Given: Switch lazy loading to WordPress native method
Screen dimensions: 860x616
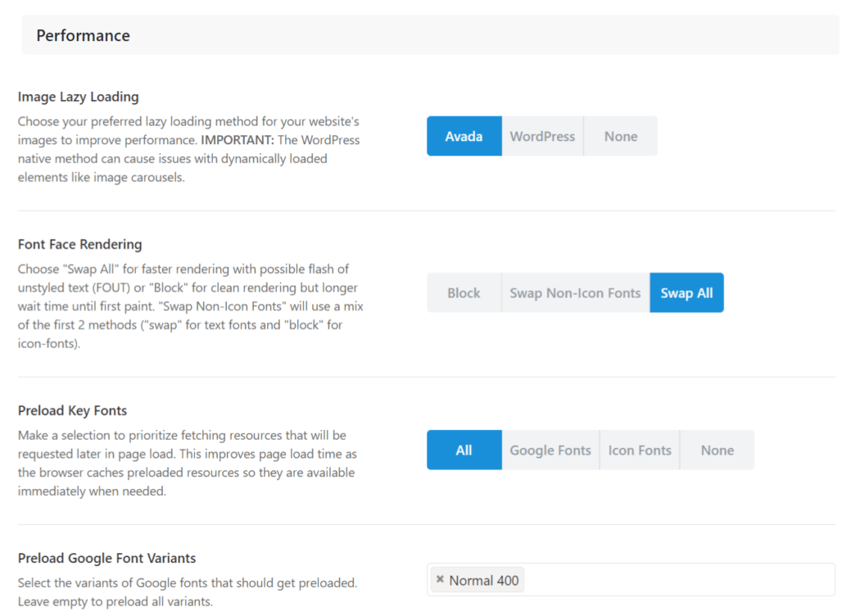Looking at the screenshot, I should coord(541,136).
